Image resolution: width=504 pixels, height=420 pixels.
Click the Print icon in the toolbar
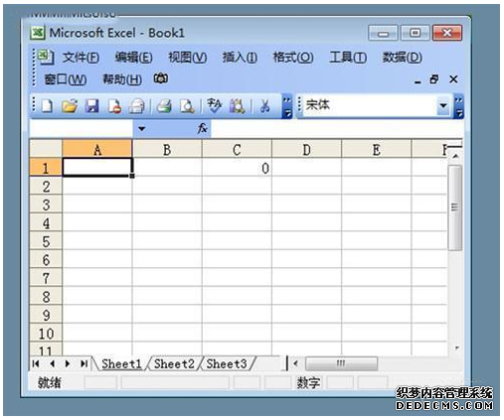click(164, 106)
